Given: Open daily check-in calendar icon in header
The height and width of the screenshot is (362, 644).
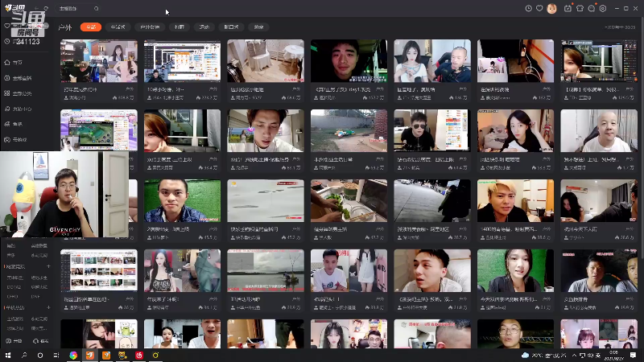Looking at the screenshot, I should [x=568, y=8].
